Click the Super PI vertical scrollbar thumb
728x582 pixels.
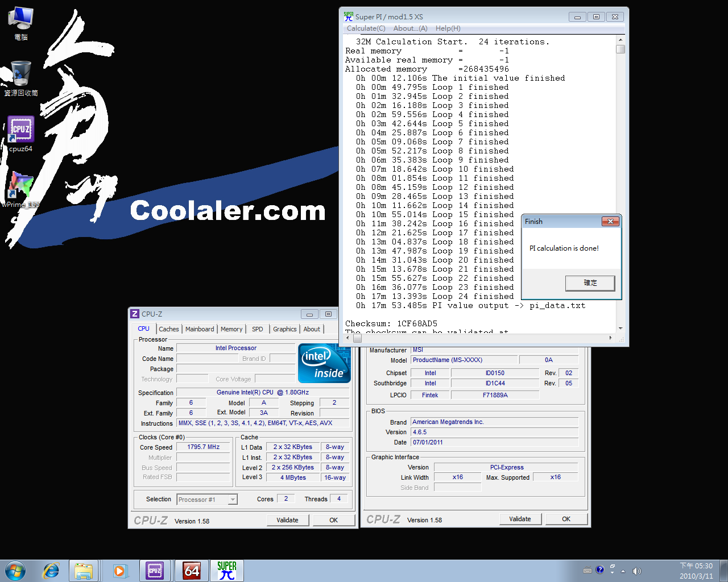click(621, 49)
